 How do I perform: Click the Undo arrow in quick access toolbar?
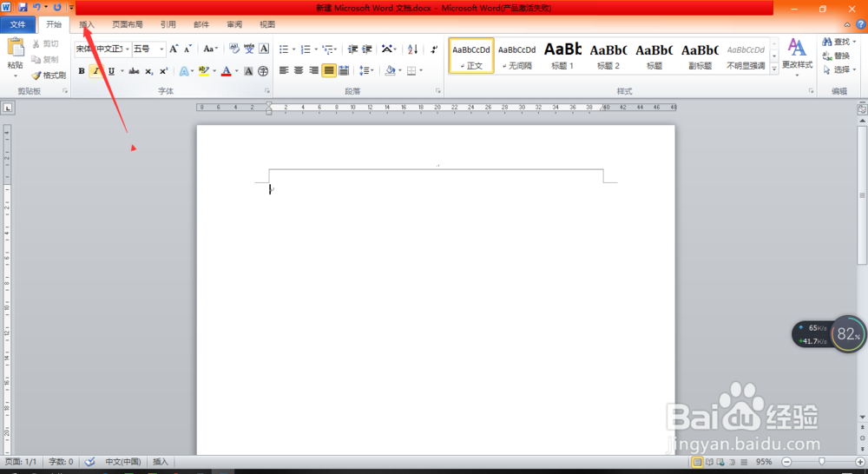pos(36,7)
